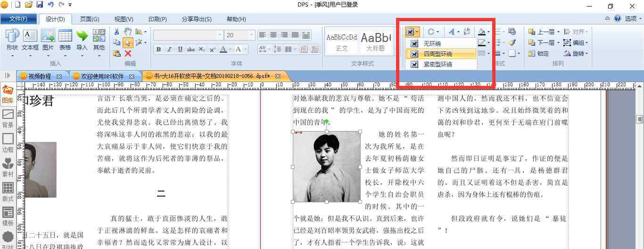The height and width of the screenshot is (249, 644).
Task: Justify the text
Action: 295,35
